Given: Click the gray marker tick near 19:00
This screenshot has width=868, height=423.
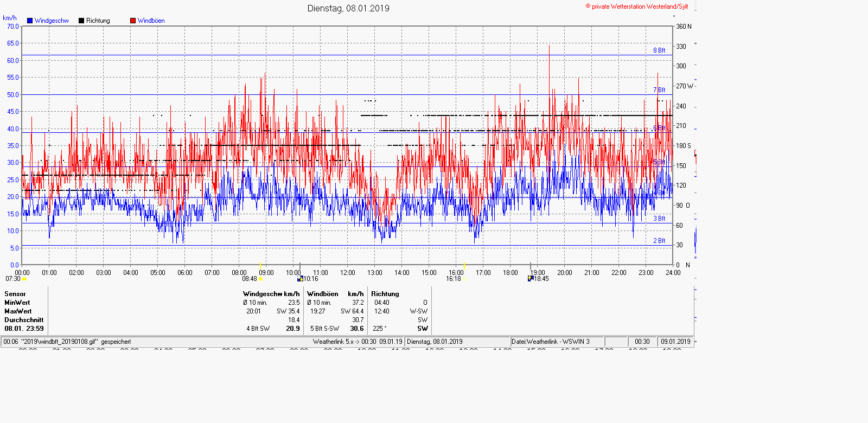Looking at the screenshot, I should pyautogui.click(x=531, y=266).
